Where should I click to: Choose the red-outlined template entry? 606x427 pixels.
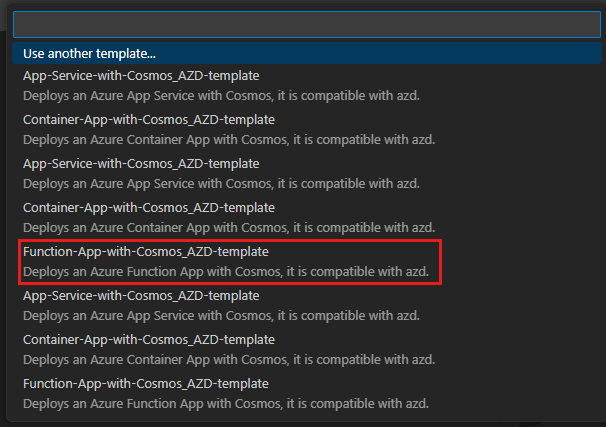click(229, 262)
